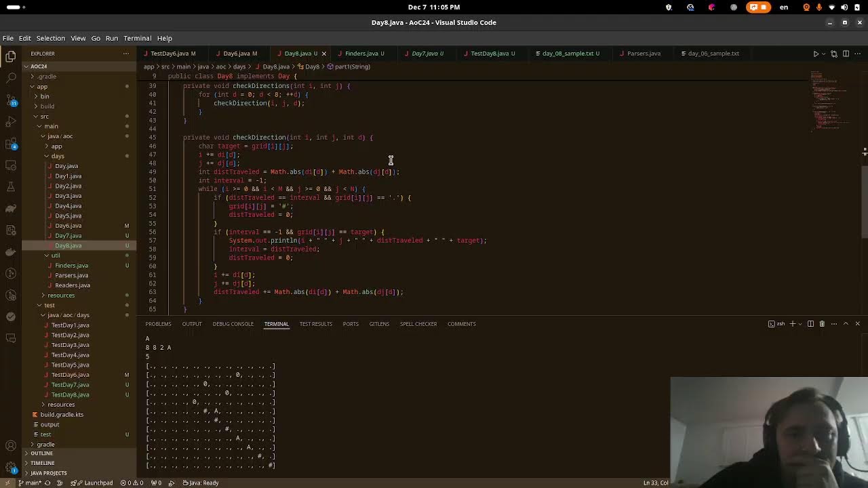Viewport: 868px width, 488px height.
Task: Switch to the TEST RESULTS panel tab
Action: (315, 324)
